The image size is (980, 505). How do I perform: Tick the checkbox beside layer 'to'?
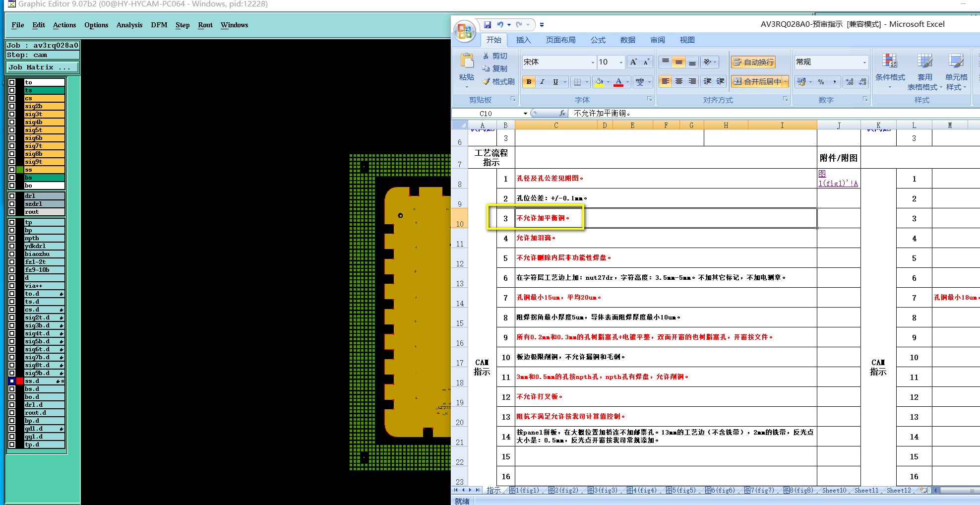click(12, 82)
